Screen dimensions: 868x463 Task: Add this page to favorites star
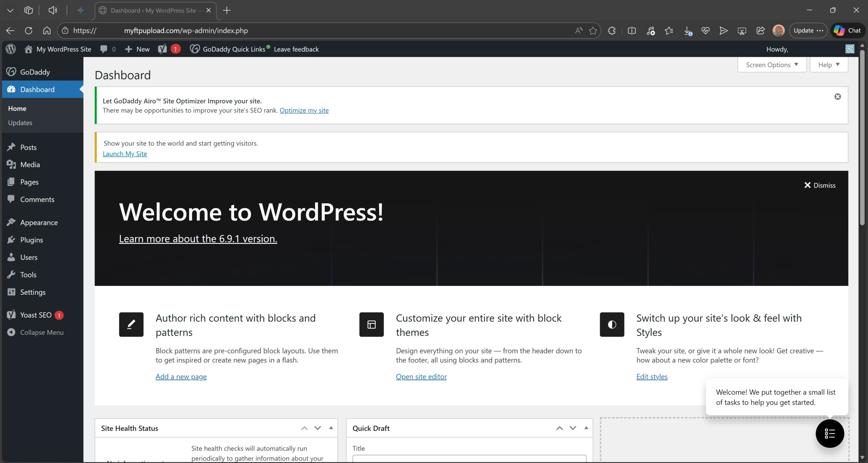click(593, 31)
